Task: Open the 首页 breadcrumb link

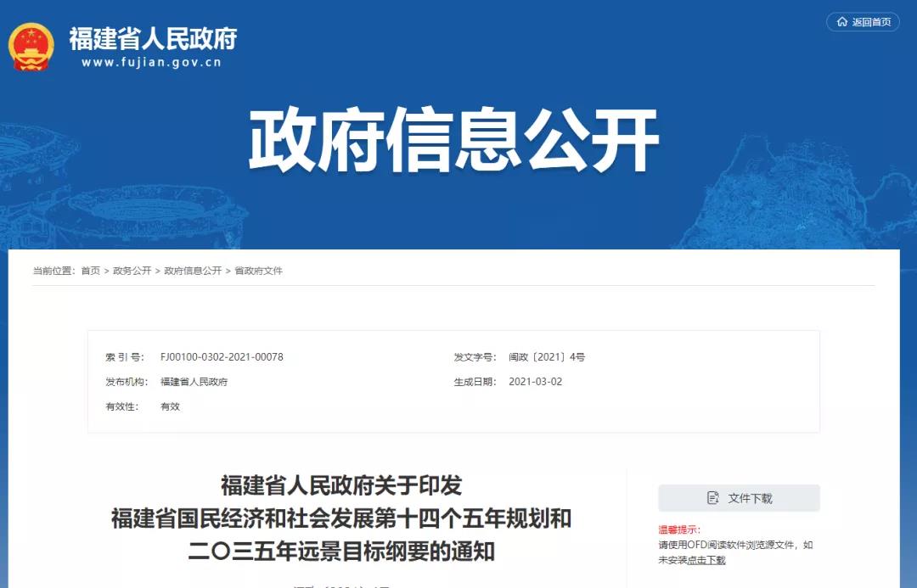Action: [x=91, y=271]
